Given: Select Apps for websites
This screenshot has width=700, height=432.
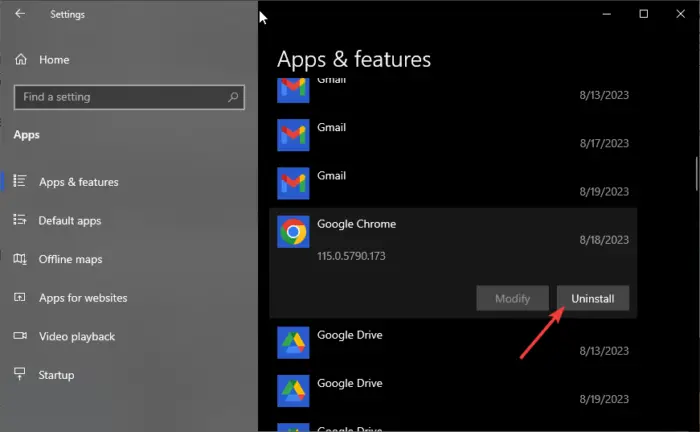Looking at the screenshot, I should pyautogui.click(x=83, y=298).
